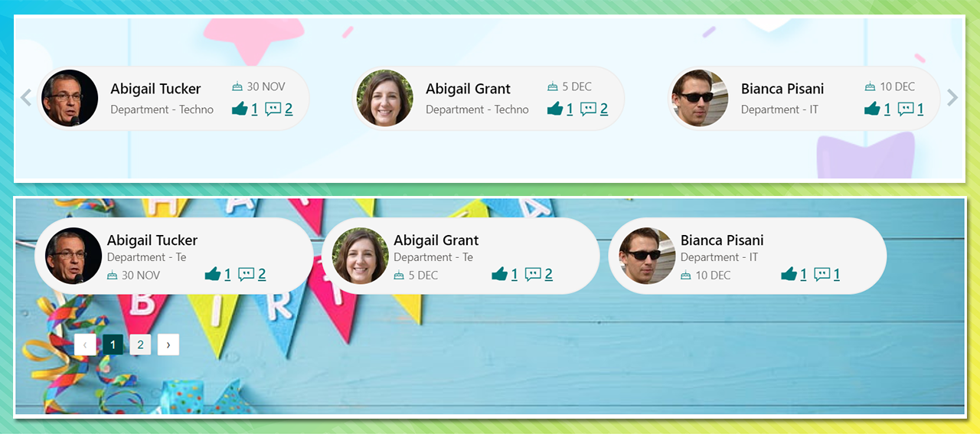Click next page chevron in pagination
The height and width of the screenshot is (434, 980).
pyautogui.click(x=168, y=344)
